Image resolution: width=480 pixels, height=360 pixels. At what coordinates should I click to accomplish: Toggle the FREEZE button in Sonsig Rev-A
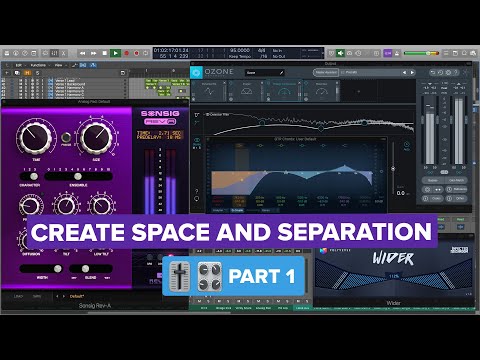(66, 137)
